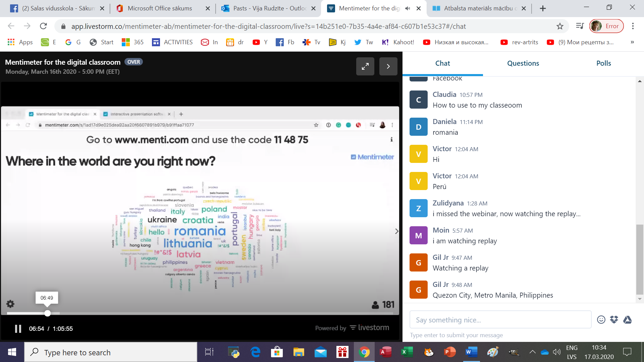Go back to the previous page in Chrome
The height and width of the screenshot is (362, 644).
11,26
